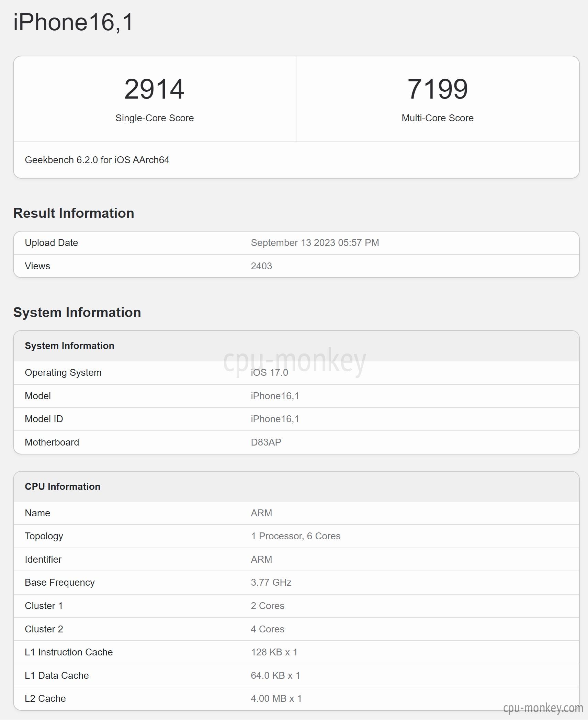
Task: Click the Operating System label
Action: coord(63,372)
